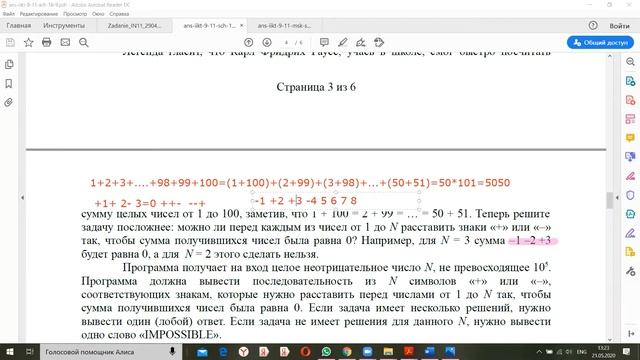Open the ans-likt-9-11-msk document tab
The height and width of the screenshot is (360, 640).
[284, 25]
